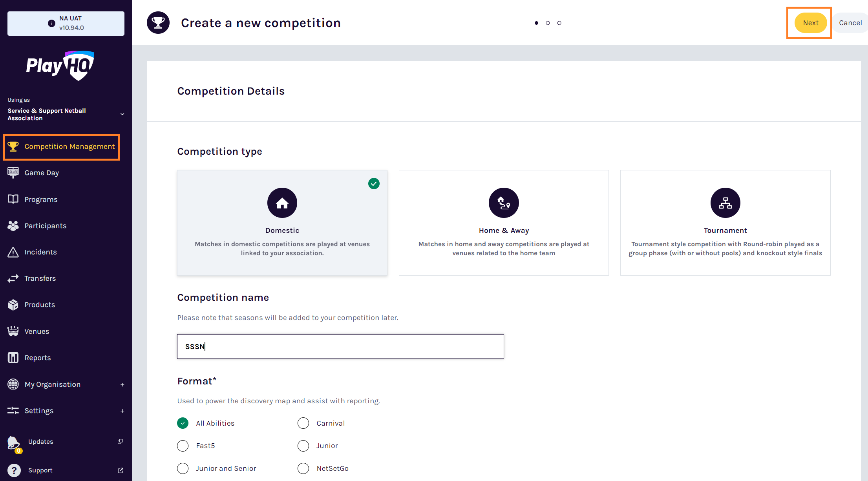
Task: Click the Updates bell icon
Action: (14, 443)
